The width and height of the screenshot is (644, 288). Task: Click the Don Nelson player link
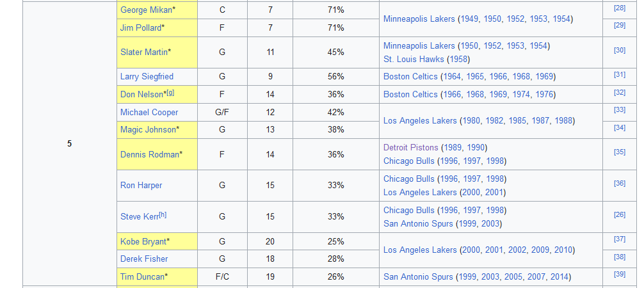click(141, 95)
